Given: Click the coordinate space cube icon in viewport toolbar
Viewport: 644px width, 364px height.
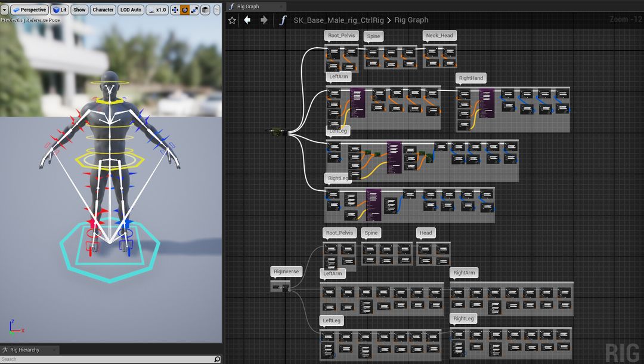Looking at the screenshot, I should point(206,9).
